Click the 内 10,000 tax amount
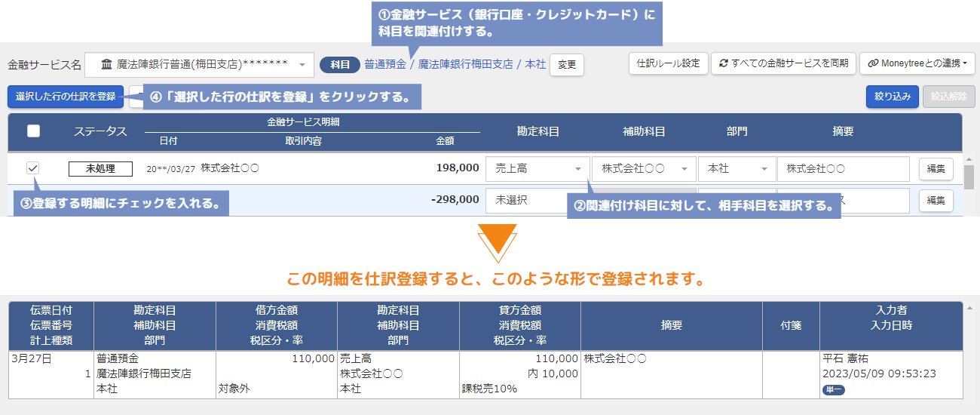980x415 pixels. coord(553,373)
